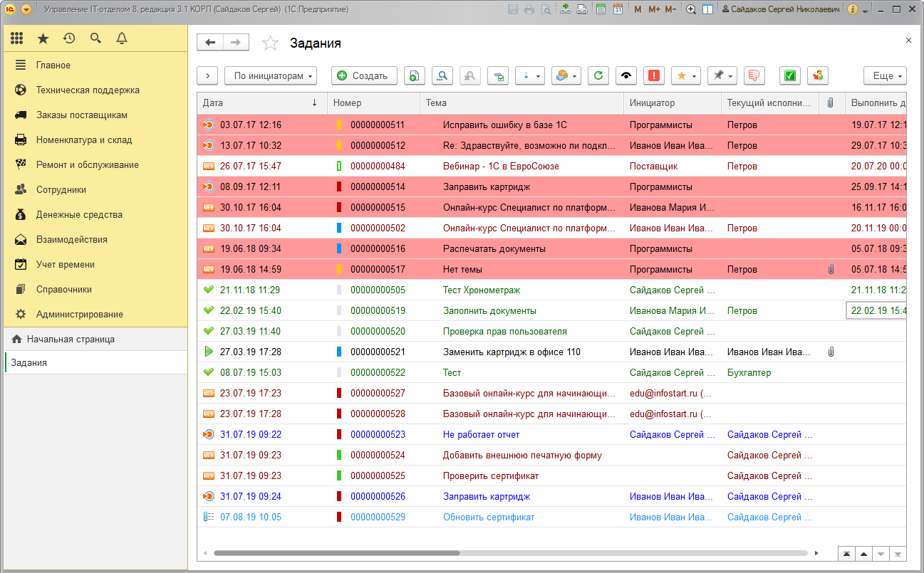This screenshot has height=573, width=924.
Task: Open the Техническая поддержка section
Action: click(95, 90)
